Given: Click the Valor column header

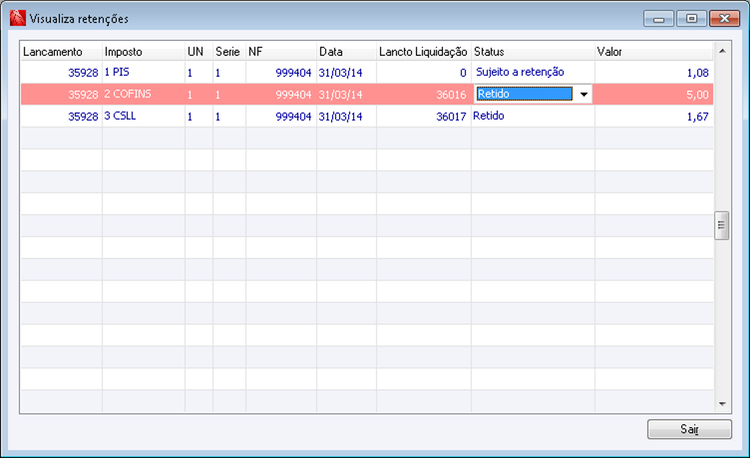Looking at the screenshot, I should (653, 52).
